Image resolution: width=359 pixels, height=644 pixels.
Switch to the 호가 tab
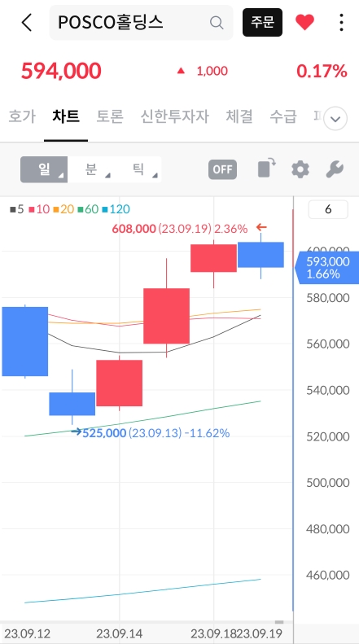click(22, 116)
